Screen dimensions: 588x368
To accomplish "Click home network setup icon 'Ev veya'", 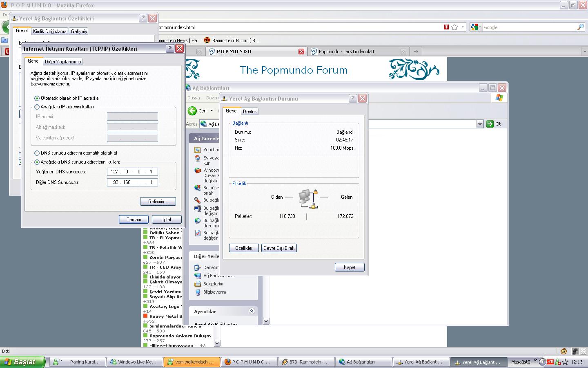I will [x=198, y=158].
